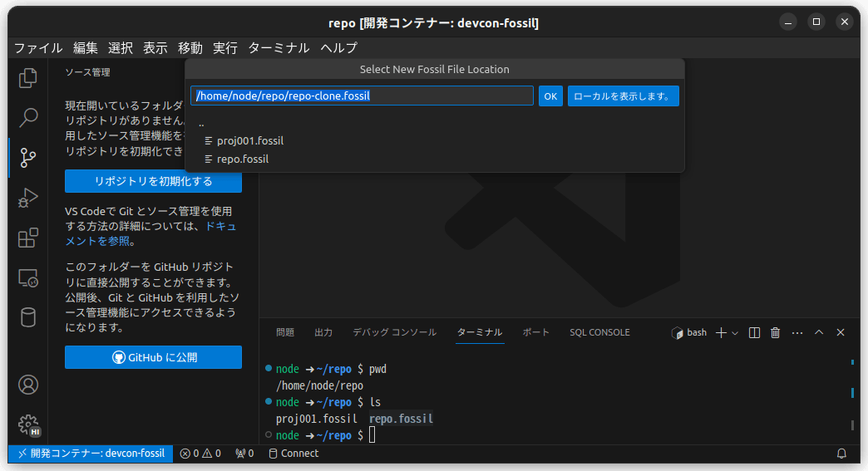Switch to the ポート panel tab

click(x=536, y=332)
